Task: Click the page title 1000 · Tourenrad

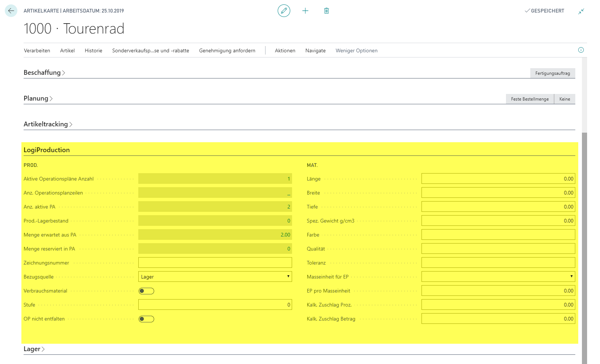Action: click(74, 29)
